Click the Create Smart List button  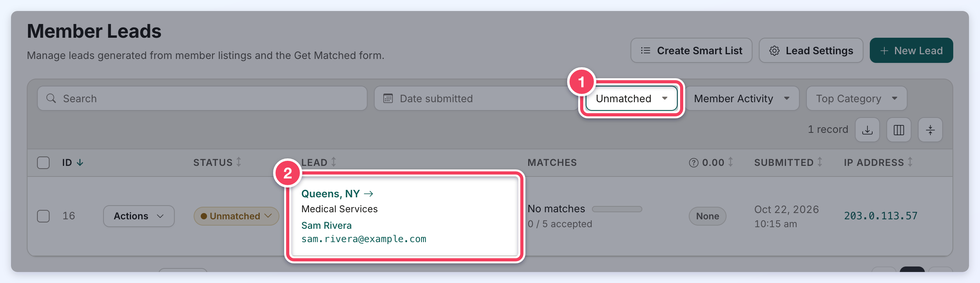[692, 51]
